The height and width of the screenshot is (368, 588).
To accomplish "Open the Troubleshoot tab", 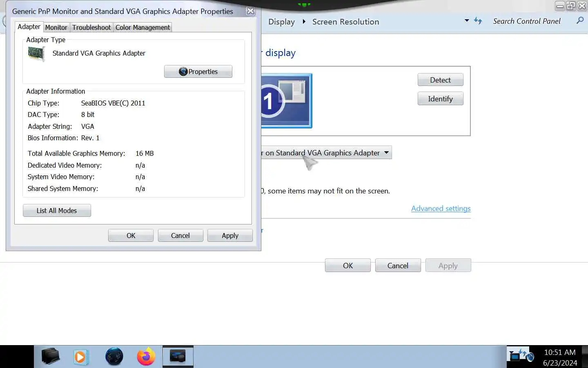I will tap(91, 27).
